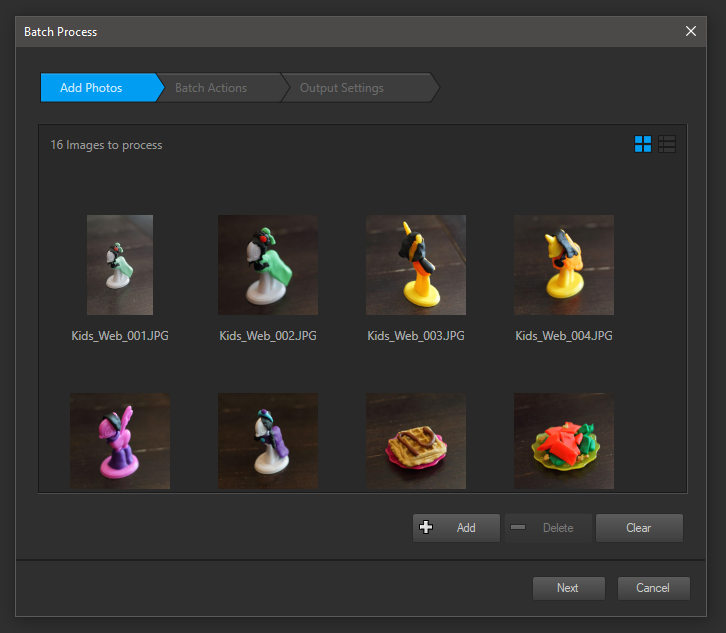Viewport: 726px width, 633px height.
Task: Select Kids_Web_001.JPG thumbnail
Action: click(x=120, y=265)
